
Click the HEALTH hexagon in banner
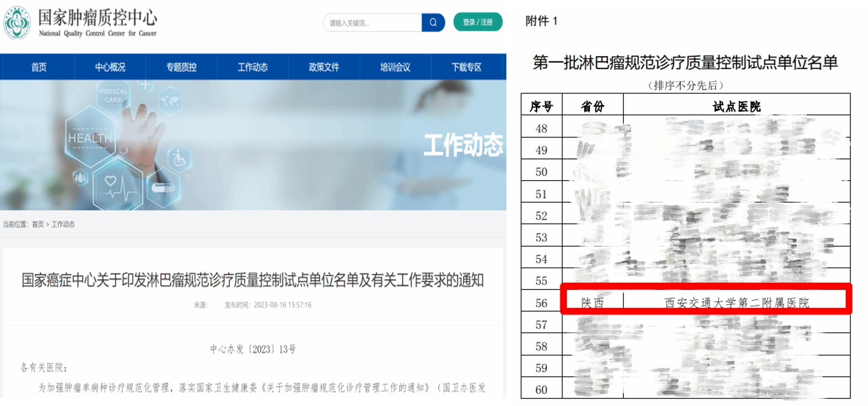[90, 138]
